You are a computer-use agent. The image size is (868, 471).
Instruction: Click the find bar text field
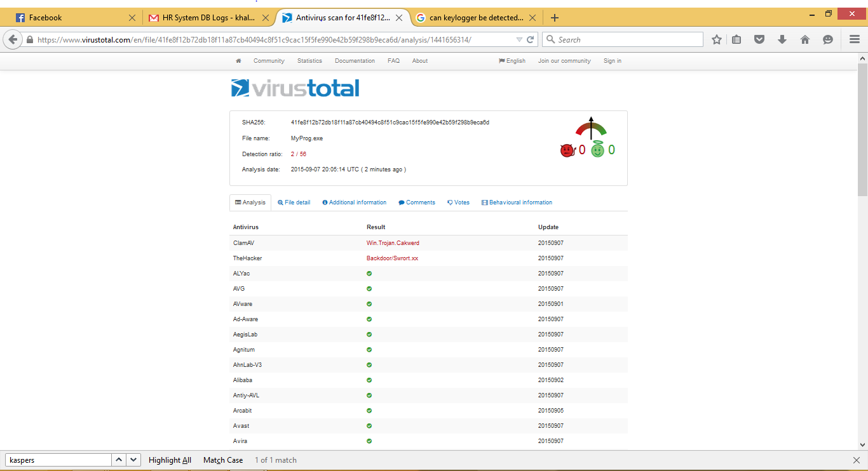[x=58, y=460]
